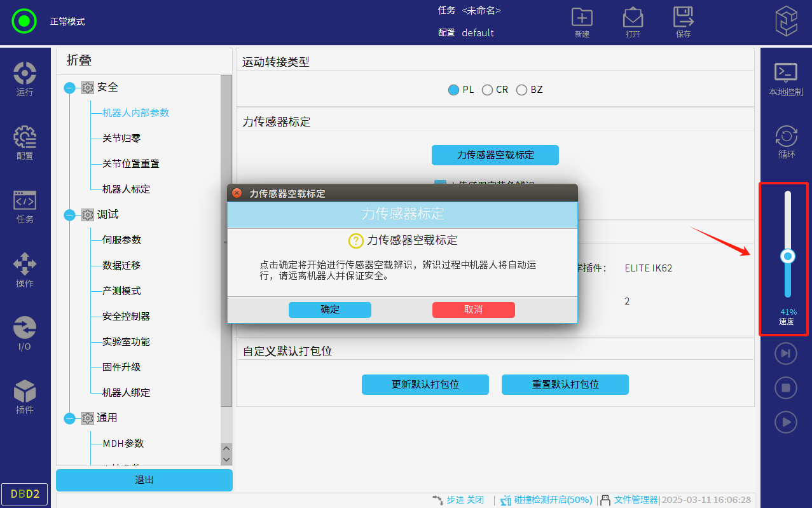Open the I/O sidebar panel
This screenshot has width=812, height=508.
pos(25,333)
